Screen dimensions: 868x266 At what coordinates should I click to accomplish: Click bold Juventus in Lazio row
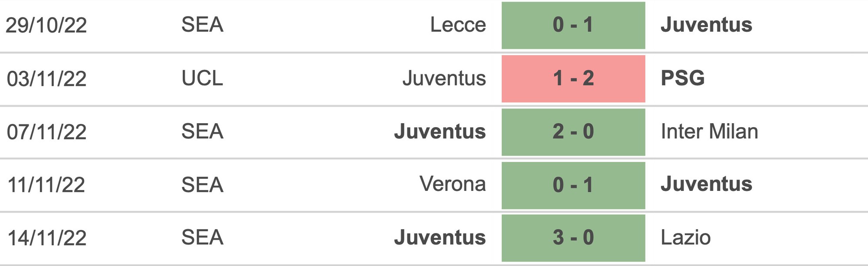point(440,237)
